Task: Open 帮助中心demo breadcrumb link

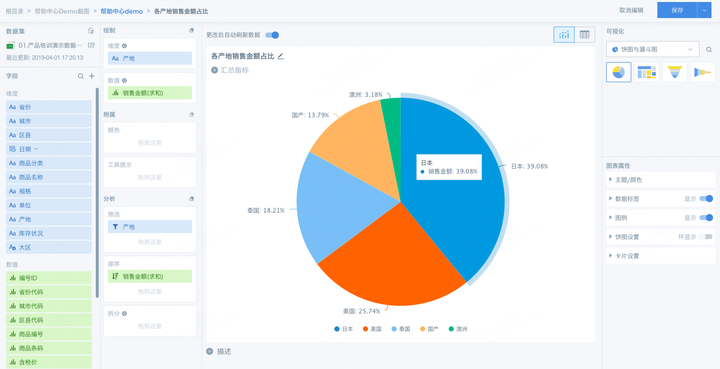Action: tap(122, 11)
